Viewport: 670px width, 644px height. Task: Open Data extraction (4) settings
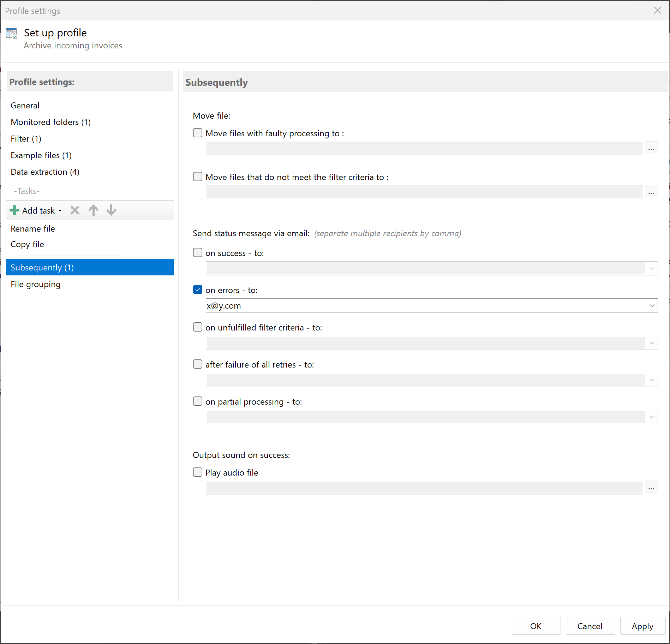coord(45,172)
